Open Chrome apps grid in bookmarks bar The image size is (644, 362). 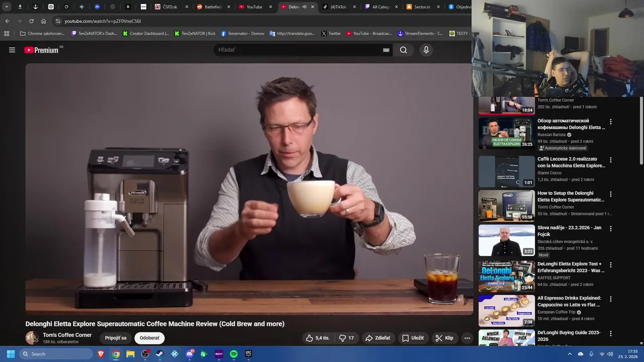click(7, 34)
